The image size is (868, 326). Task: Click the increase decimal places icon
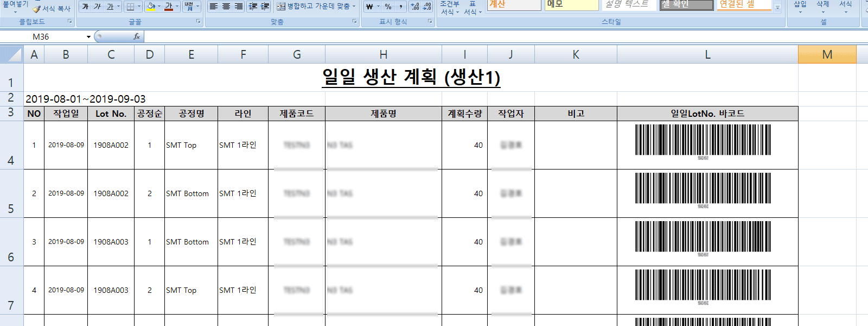[x=415, y=7]
